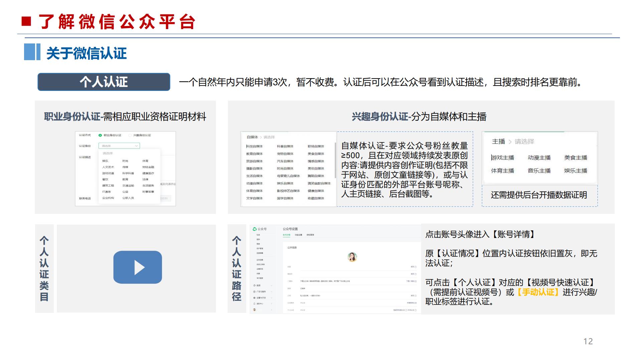The width and height of the screenshot is (644, 360).
Task: Click the 手动认证 link in 个人认证 row
Action: 411,310
